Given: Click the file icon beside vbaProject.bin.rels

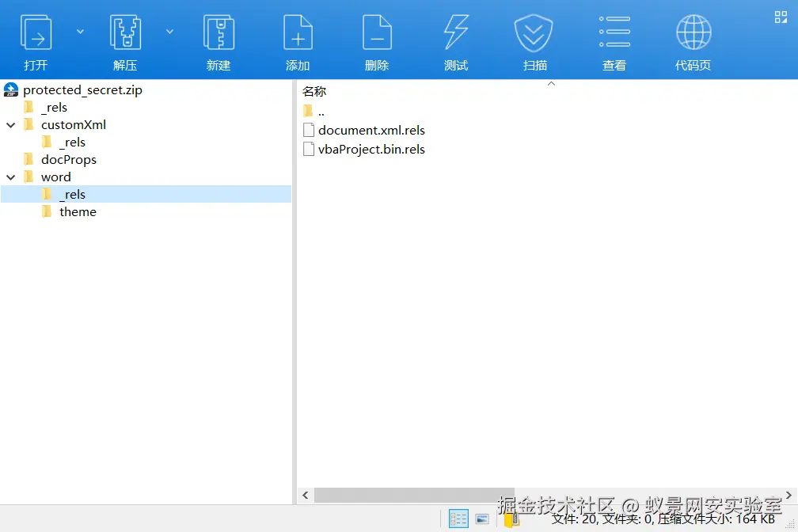Looking at the screenshot, I should coord(309,149).
